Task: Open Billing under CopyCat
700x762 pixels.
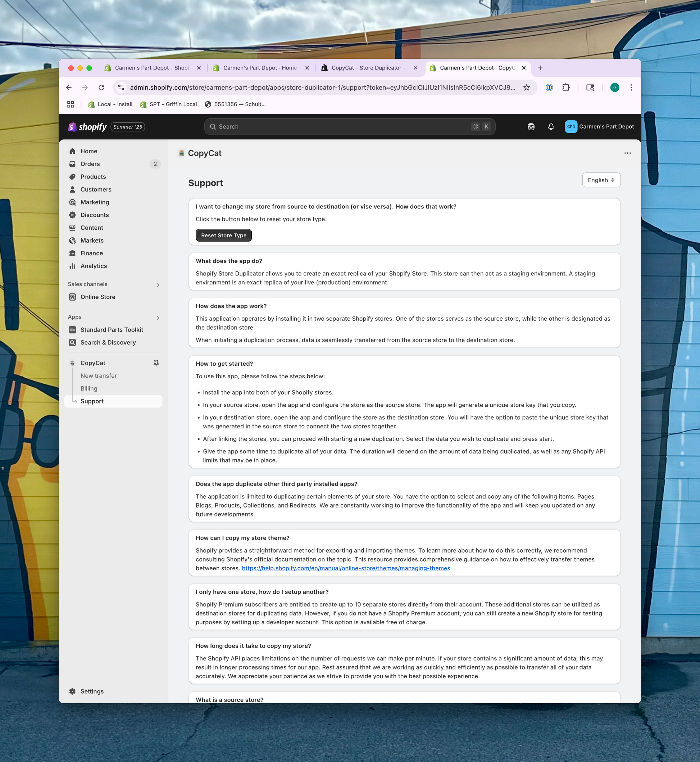Action: pyautogui.click(x=88, y=389)
